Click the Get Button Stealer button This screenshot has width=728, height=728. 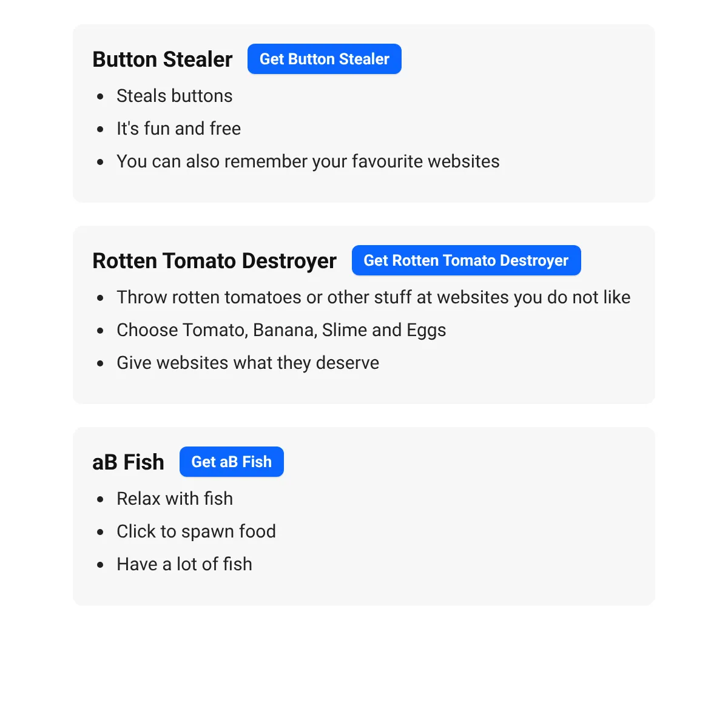[x=325, y=59]
